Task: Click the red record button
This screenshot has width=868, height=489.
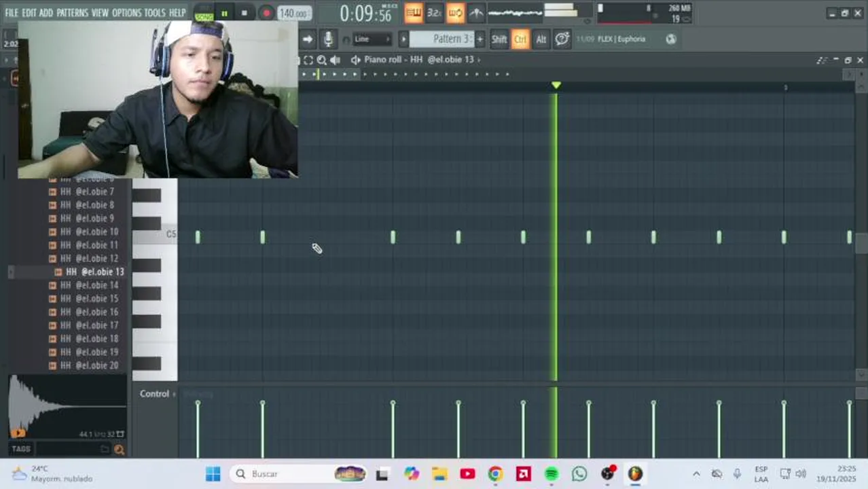Action: tap(266, 13)
